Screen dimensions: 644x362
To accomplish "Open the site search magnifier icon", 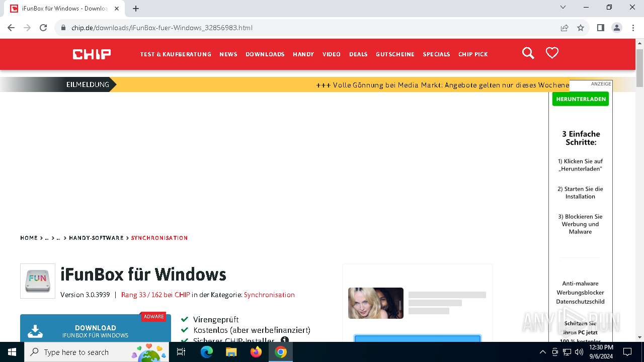I will (528, 53).
